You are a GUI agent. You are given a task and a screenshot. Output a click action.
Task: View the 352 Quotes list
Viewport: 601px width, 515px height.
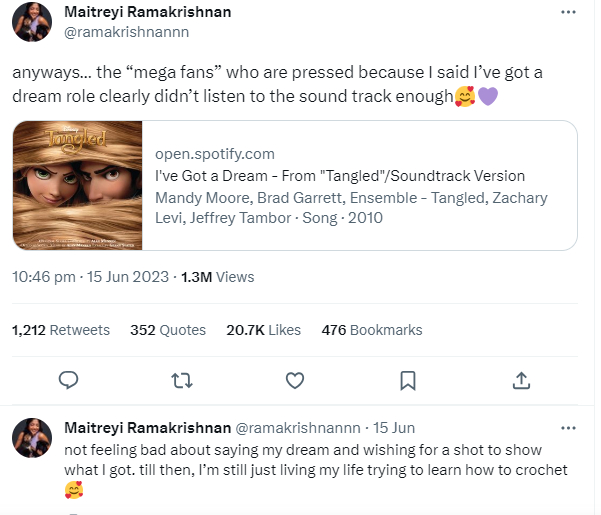coord(168,330)
